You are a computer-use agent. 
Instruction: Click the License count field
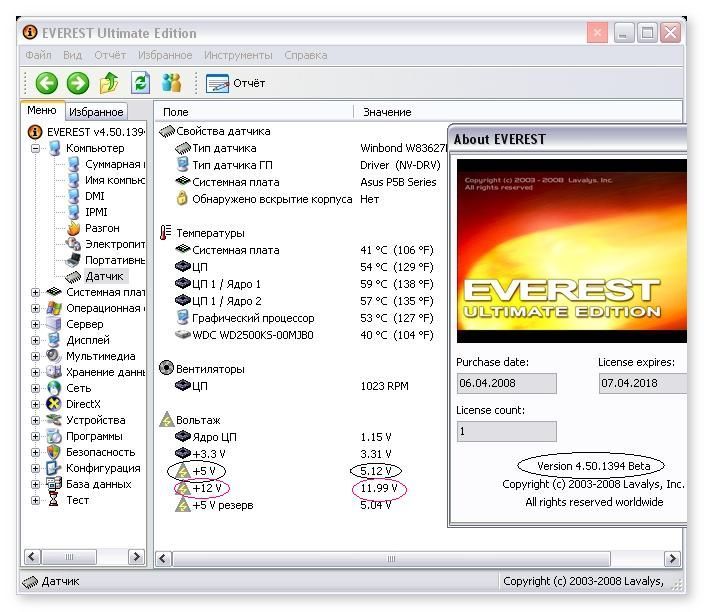[506, 431]
